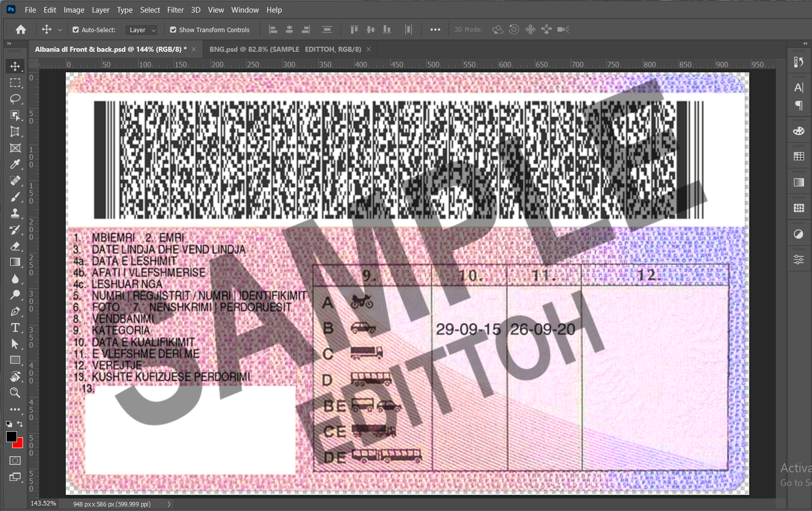Close the Albania dl document tab
This screenshot has width=812, height=511.
[194, 49]
